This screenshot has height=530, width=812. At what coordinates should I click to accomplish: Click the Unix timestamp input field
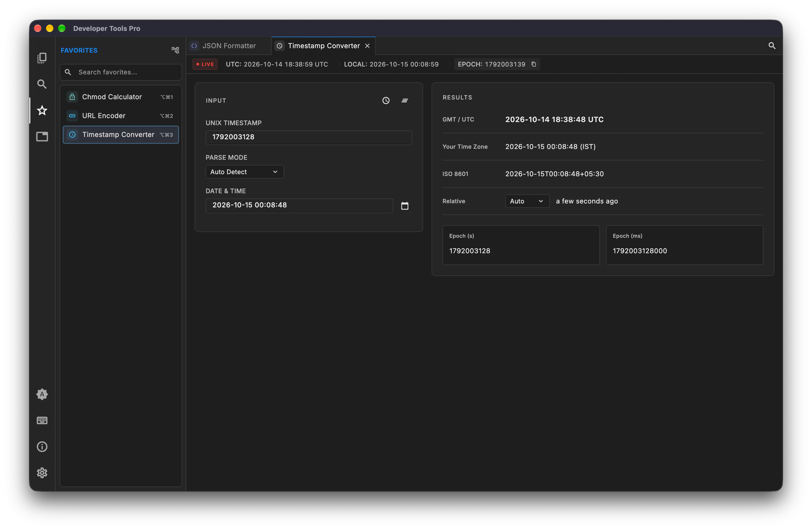point(309,137)
